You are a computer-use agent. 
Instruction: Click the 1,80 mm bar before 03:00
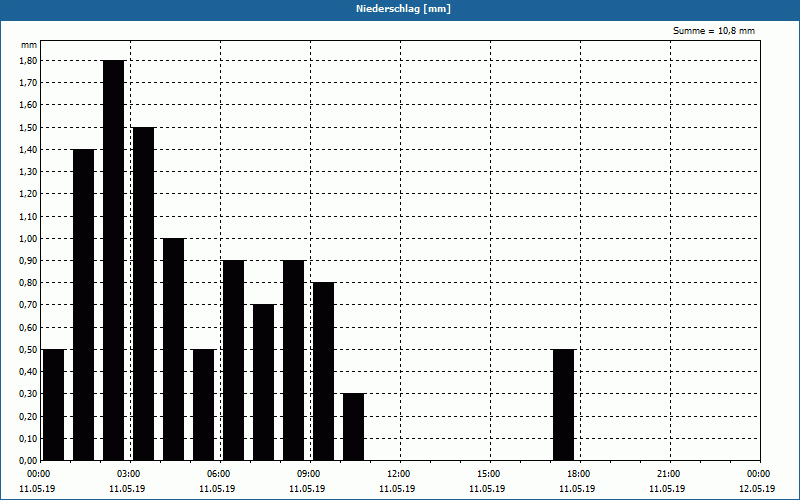[113, 260]
